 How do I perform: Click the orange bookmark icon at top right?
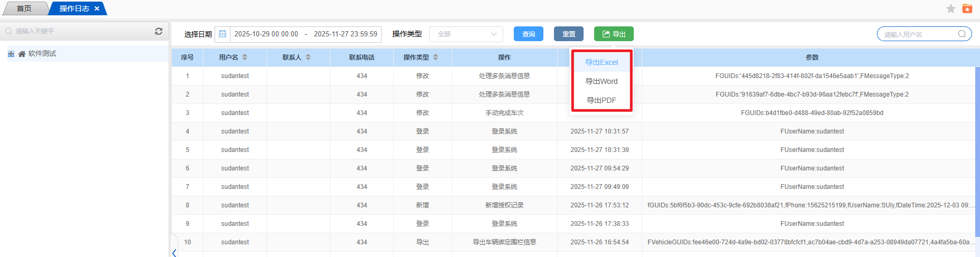pyautogui.click(x=967, y=8)
